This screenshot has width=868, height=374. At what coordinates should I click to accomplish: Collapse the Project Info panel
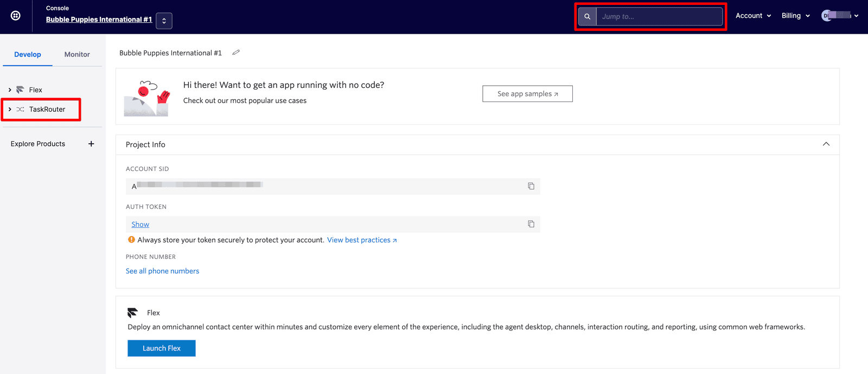pos(826,144)
